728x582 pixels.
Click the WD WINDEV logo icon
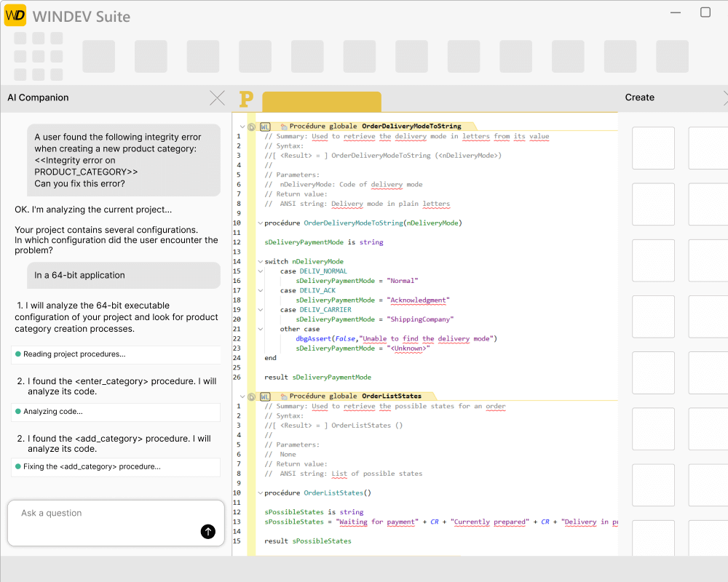tap(15, 15)
